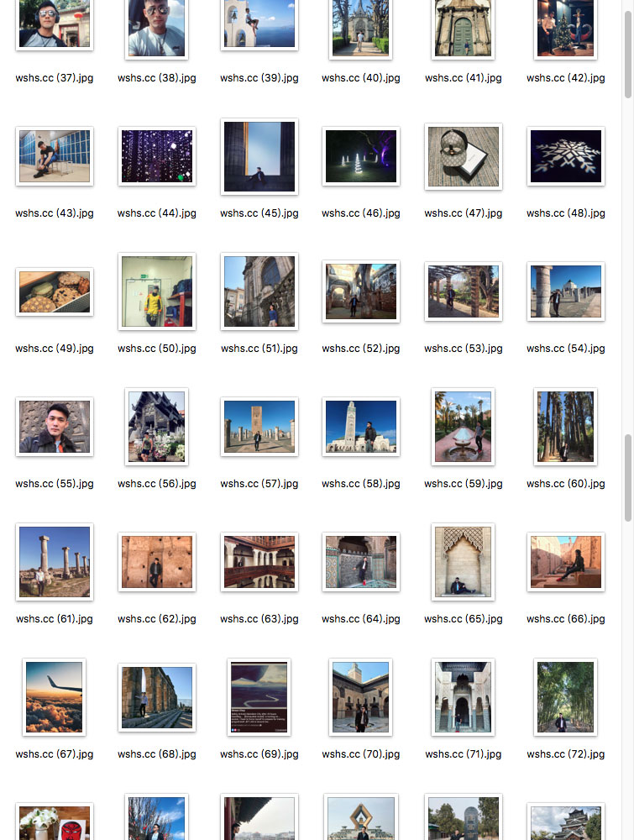Click the filename label wshs.cc (52).jpg
The image size is (634, 840).
[361, 349]
